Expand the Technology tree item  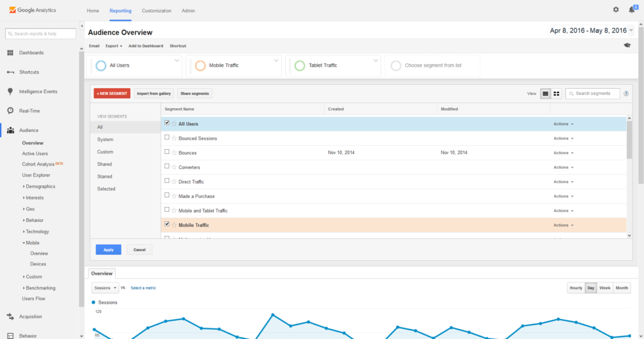pos(36,231)
